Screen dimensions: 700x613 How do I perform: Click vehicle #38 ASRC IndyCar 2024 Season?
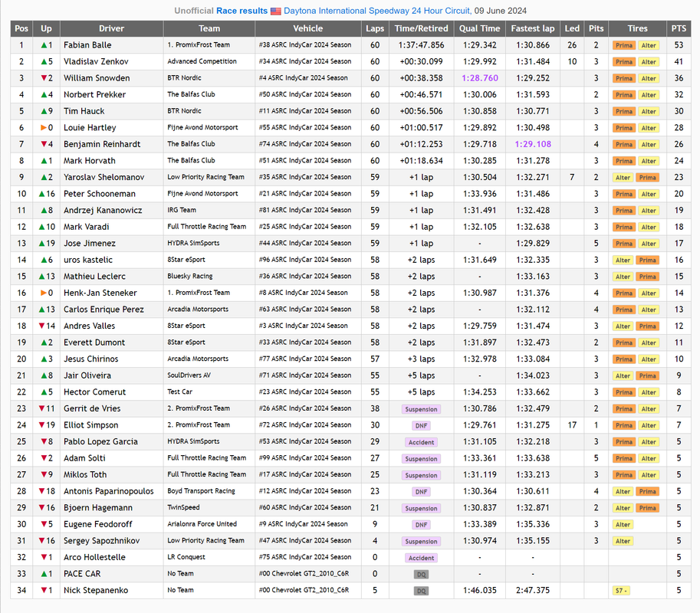pyautogui.click(x=305, y=45)
